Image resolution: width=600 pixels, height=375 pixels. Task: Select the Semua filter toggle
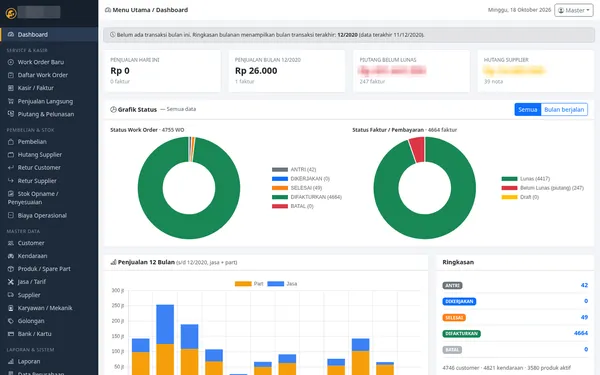coord(528,109)
